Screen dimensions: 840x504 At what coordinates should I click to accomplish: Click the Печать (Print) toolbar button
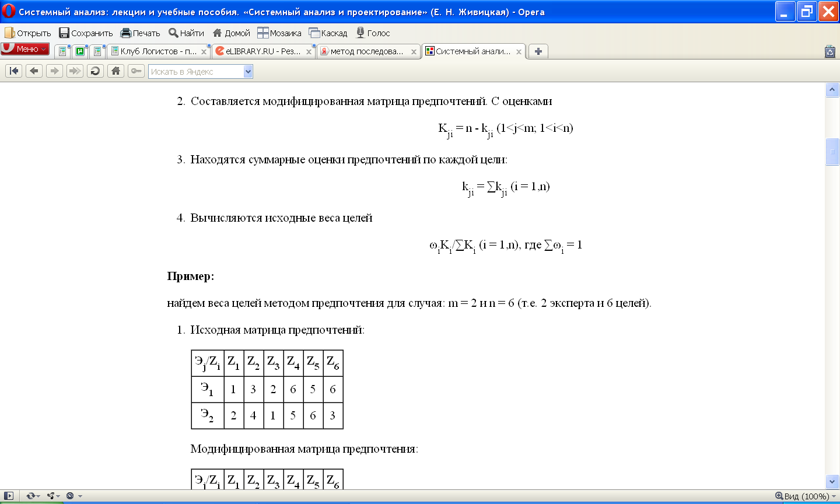(x=140, y=33)
